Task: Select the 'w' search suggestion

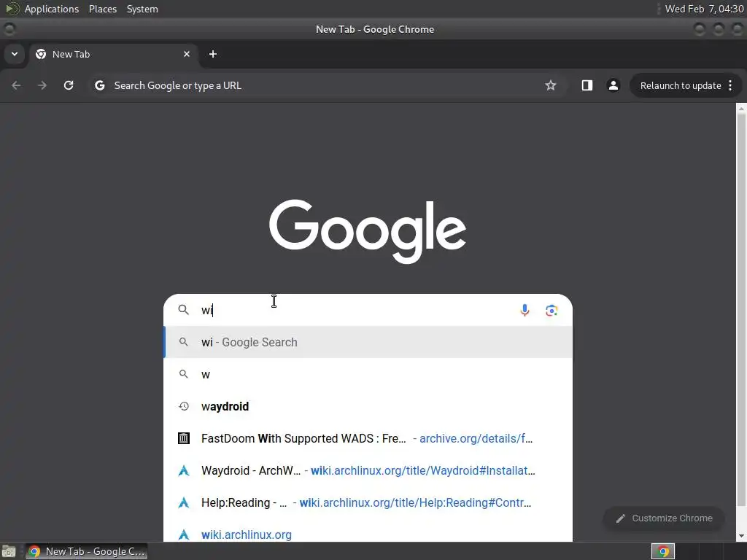Action: [x=368, y=374]
